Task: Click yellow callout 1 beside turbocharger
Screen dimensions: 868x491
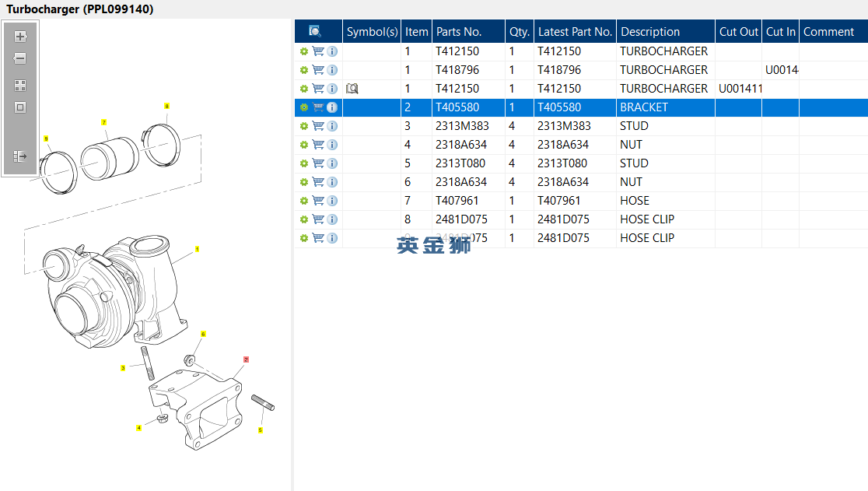Action: [197, 249]
